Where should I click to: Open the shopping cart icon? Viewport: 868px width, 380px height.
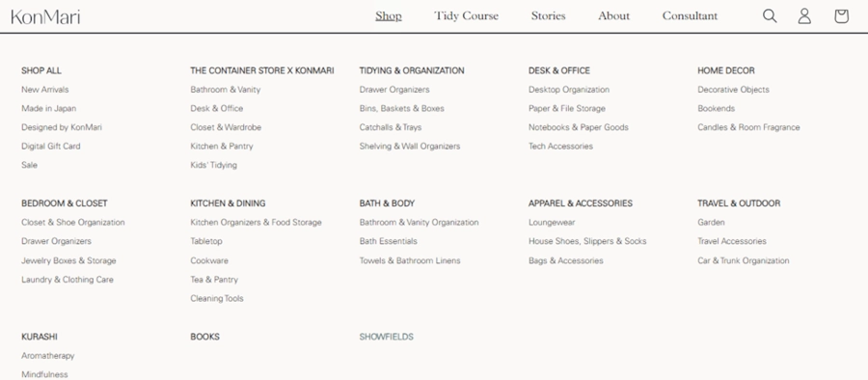point(841,16)
